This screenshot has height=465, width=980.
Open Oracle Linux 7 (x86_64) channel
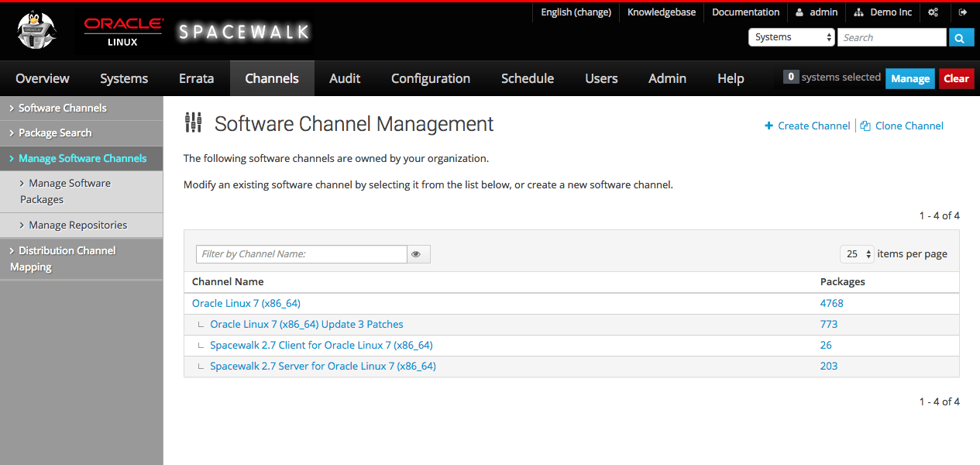coord(246,303)
